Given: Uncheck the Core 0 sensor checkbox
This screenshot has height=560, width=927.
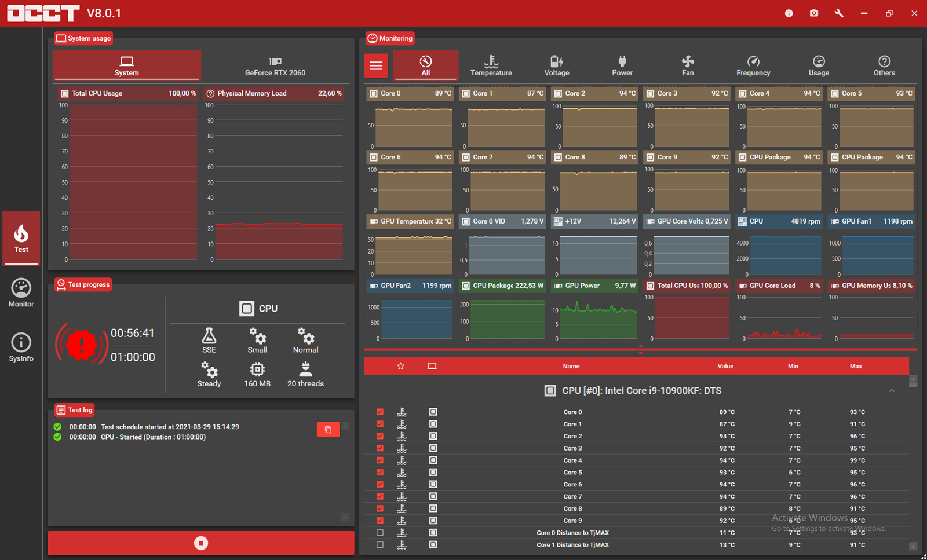Looking at the screenshot, I should pyautogui.click(x=380, y=412).
